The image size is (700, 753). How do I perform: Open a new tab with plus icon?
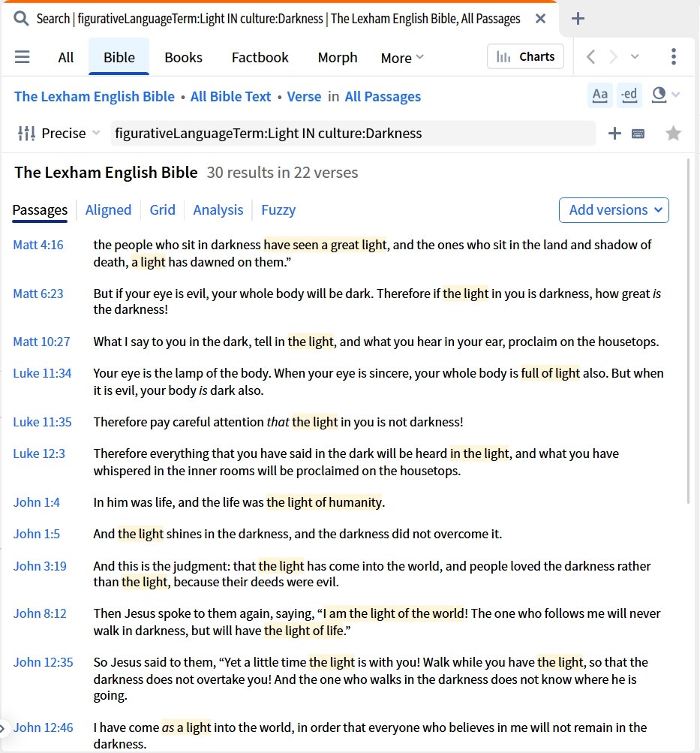pyautogui.click(x=578, y=19)
